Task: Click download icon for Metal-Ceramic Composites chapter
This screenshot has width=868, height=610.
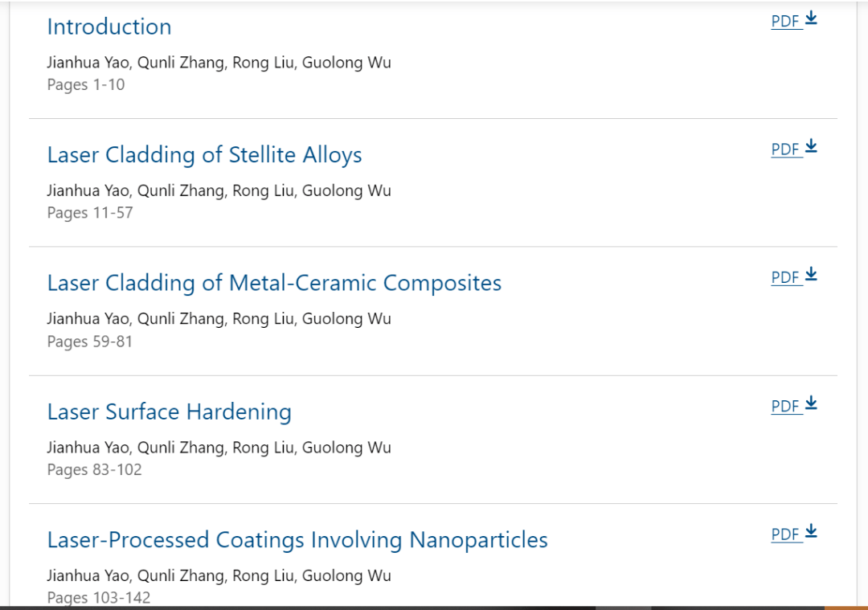Action: (811, 275)
